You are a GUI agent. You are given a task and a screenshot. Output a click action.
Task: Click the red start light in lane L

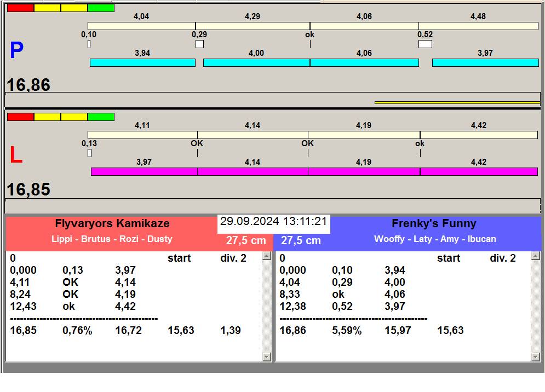coord(20,117)
